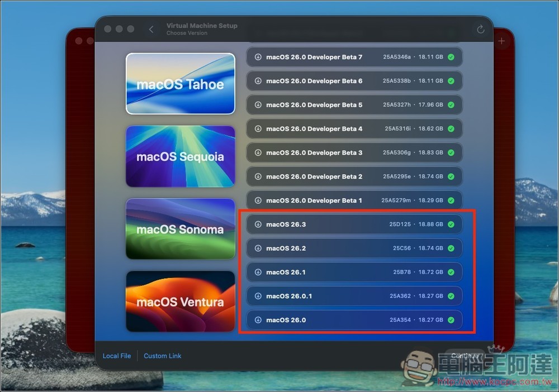Download icon for macOS 26.3
The height and width of the screenshot is (392, 559).
[x=258, y=224]
